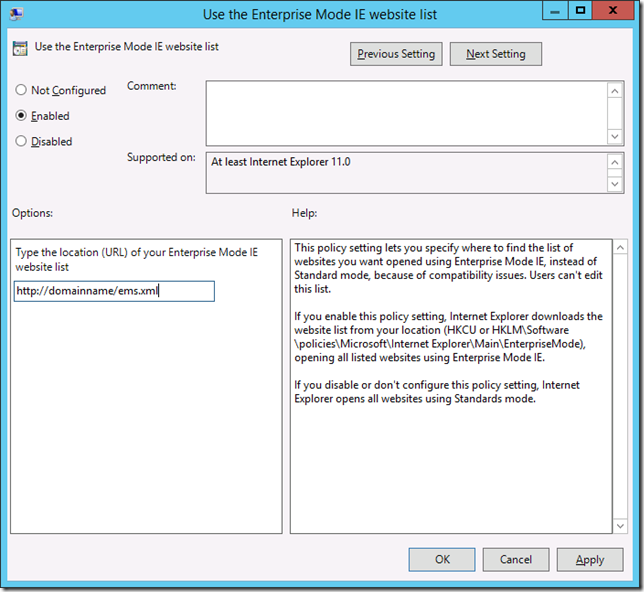Maximize the policy dialog window
644x592 pixels.
click(581, 12)
